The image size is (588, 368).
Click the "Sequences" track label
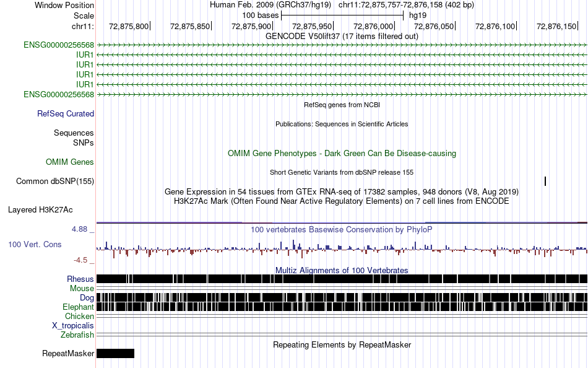pos(74,133)
